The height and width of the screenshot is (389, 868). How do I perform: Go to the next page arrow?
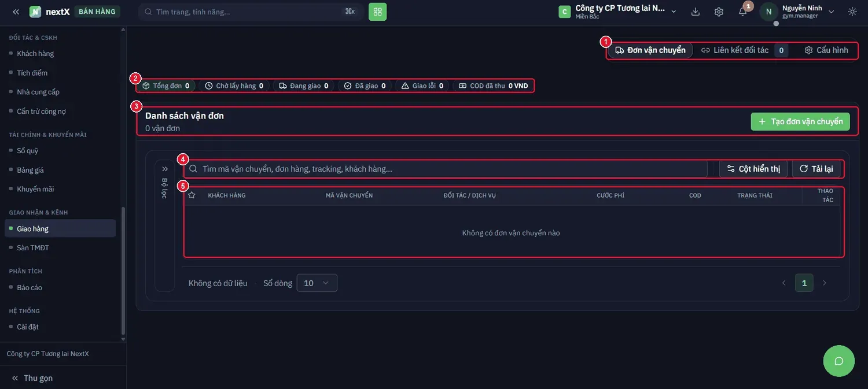click(825, 283)
